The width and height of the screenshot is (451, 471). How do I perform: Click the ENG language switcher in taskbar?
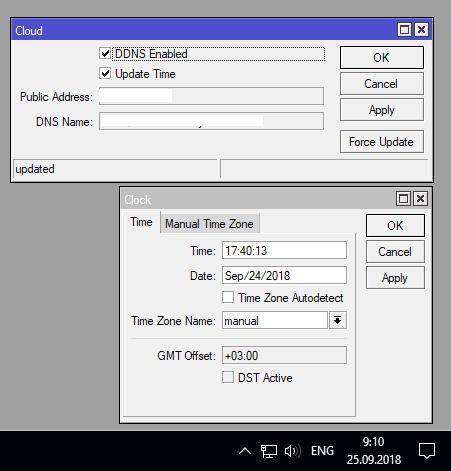(x=322, y=451)
